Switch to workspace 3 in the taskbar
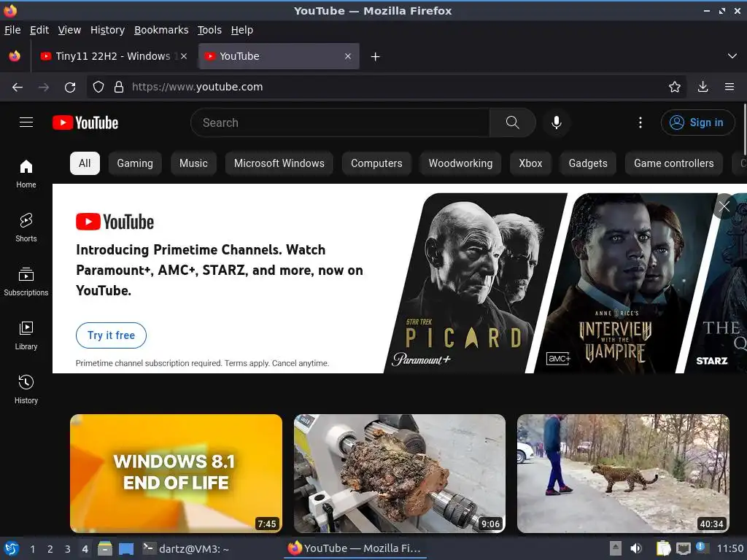747x560 pixels. 68,549
